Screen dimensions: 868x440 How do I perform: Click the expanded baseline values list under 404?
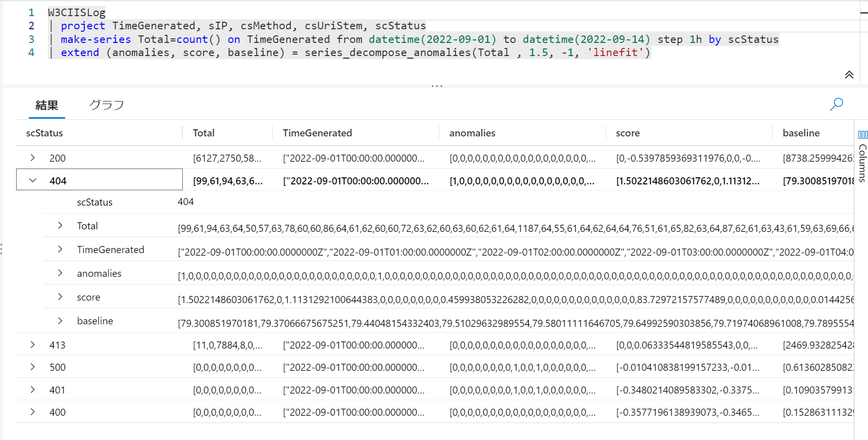(x=516, y=323)
